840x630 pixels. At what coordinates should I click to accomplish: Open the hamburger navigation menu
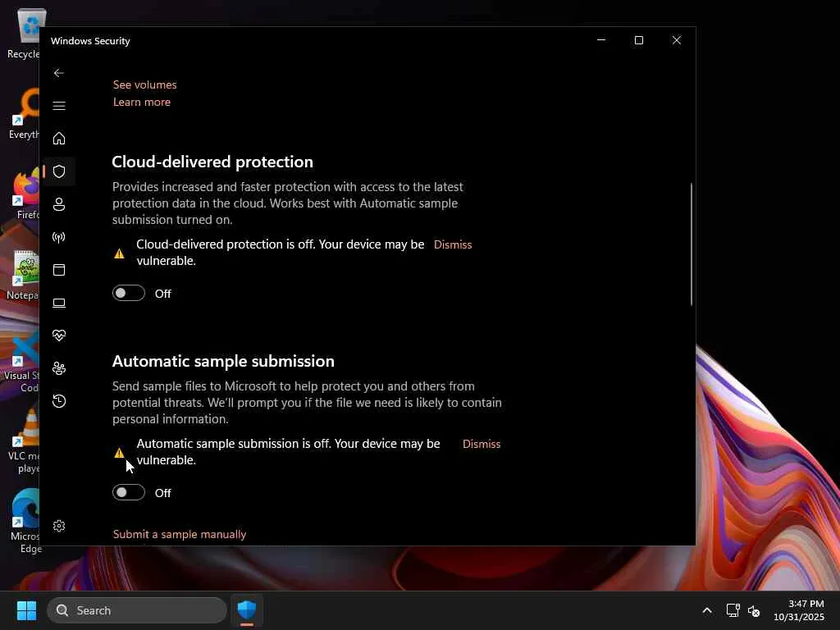click(59, 106)
